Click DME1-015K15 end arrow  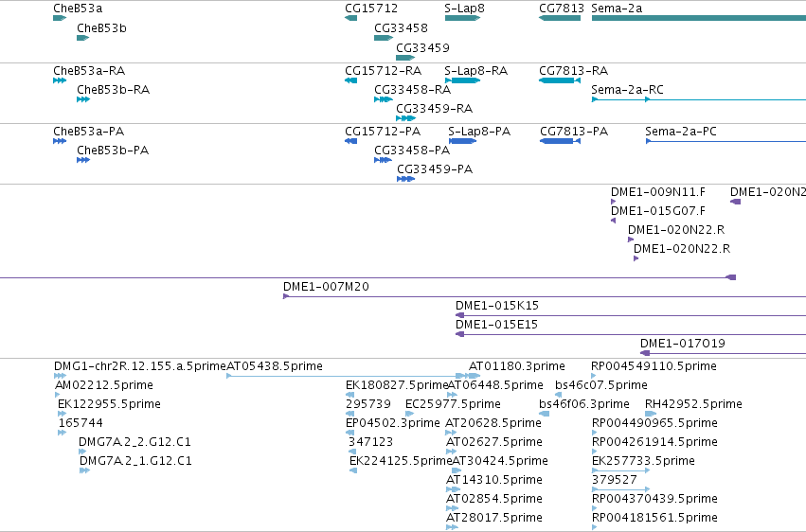tap(459, 315)
